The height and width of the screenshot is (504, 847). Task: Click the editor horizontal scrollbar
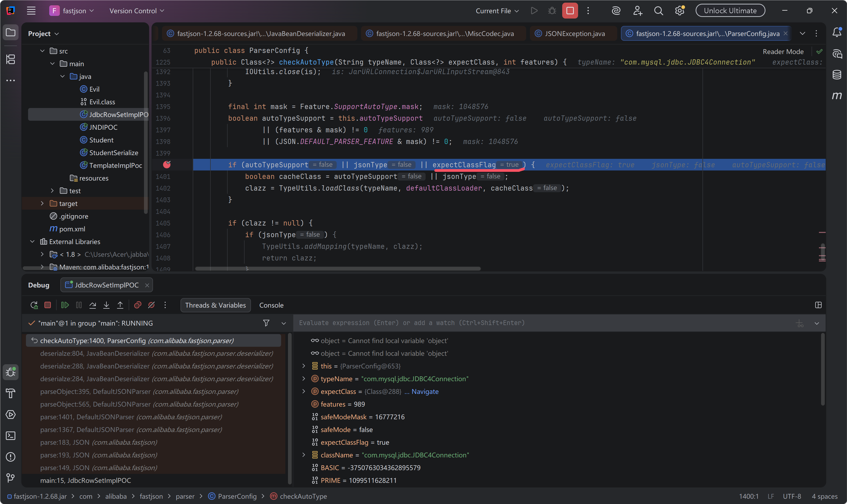coord(338,269)
